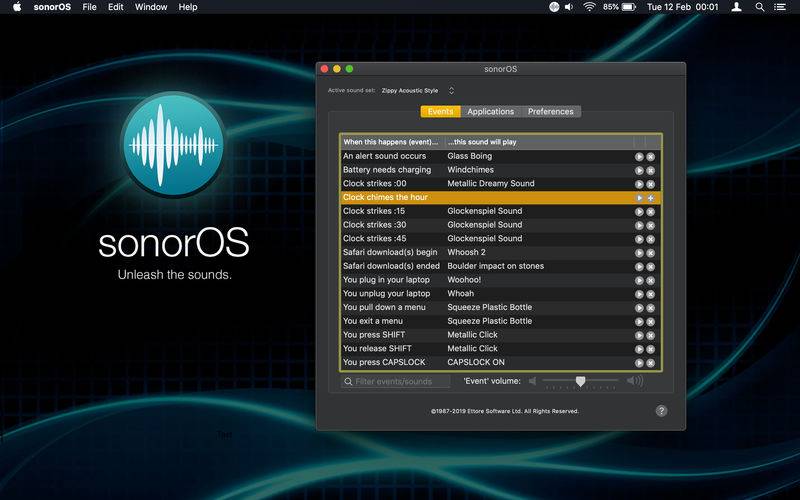
Task: Play the Clock strikes :15 sound
Action: point(639,212)
